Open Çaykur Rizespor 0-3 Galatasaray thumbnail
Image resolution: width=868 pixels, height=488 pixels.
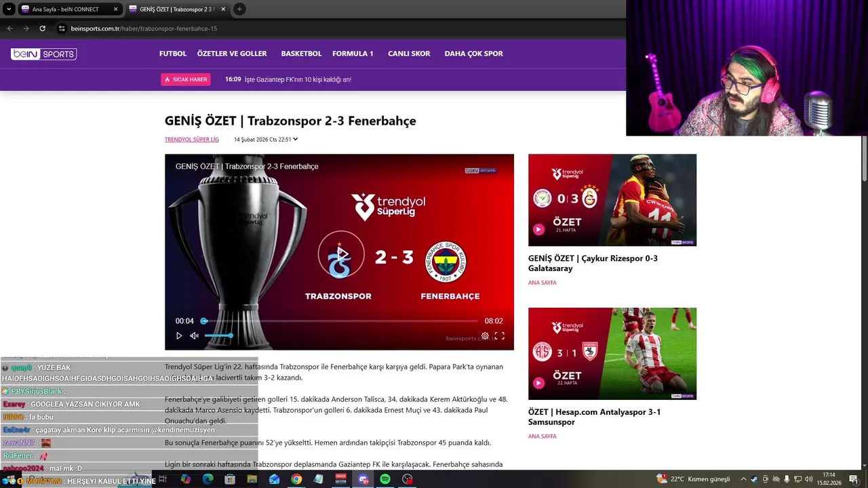point(612,200)
